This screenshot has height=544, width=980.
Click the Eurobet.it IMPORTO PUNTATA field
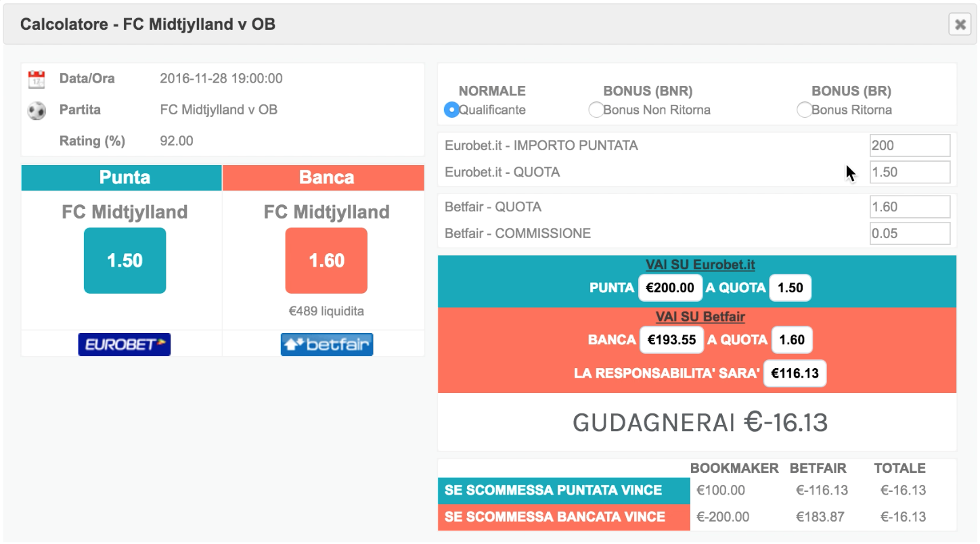click(x=910, y=145)
